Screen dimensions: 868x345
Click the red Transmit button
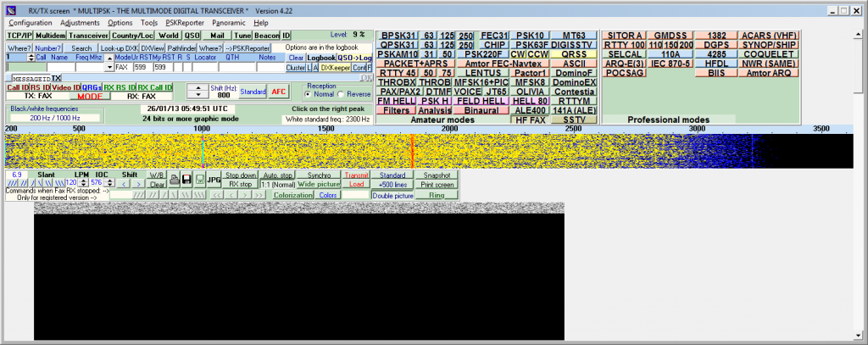(x=356, y=175)
